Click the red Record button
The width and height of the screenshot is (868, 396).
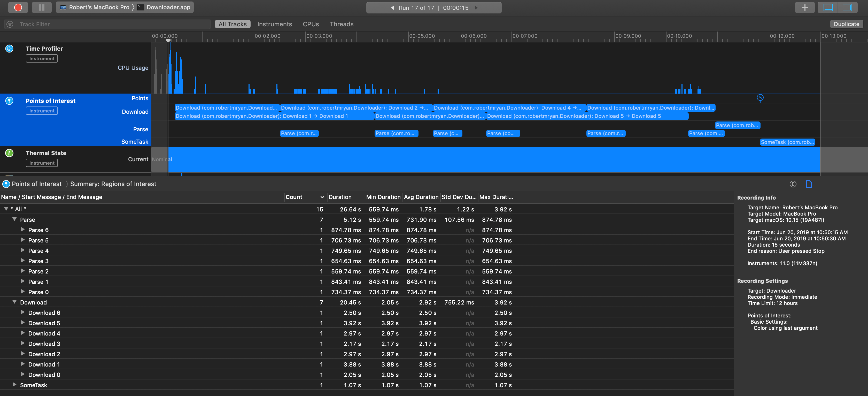click(18, 7)
